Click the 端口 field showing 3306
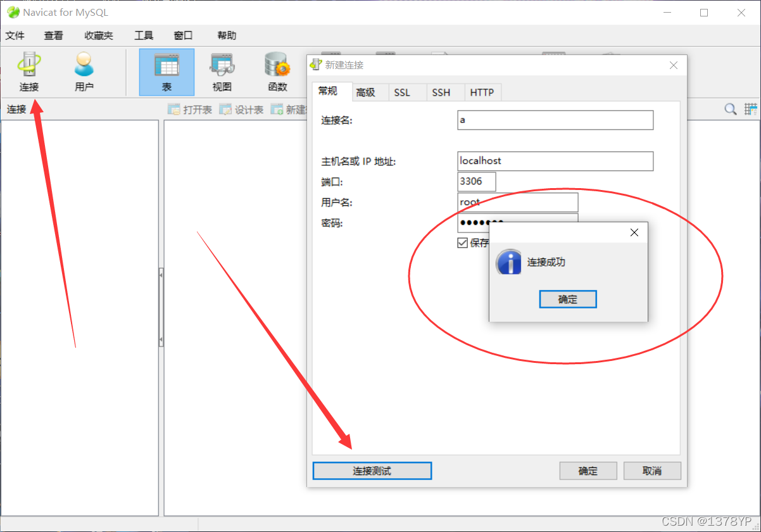The image size is (761, 532). (x=477, y=182)
